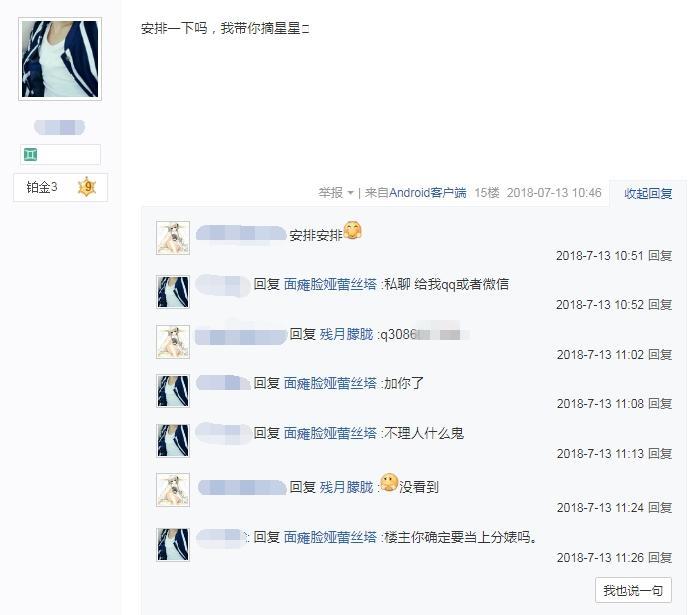Click 回复 beside the 10:51 timestamp
The width and height of the screenshot is (691, 615).
coord(660,256)
